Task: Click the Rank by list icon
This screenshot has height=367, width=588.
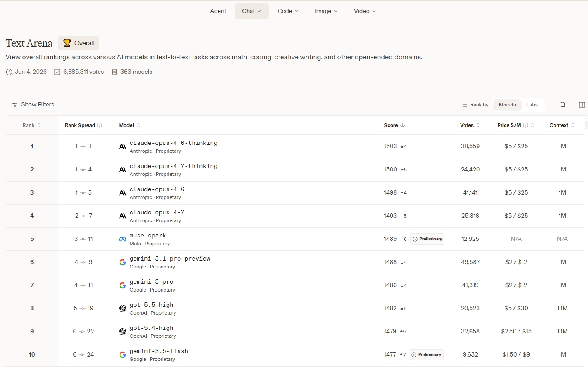Action: point(464,105)
